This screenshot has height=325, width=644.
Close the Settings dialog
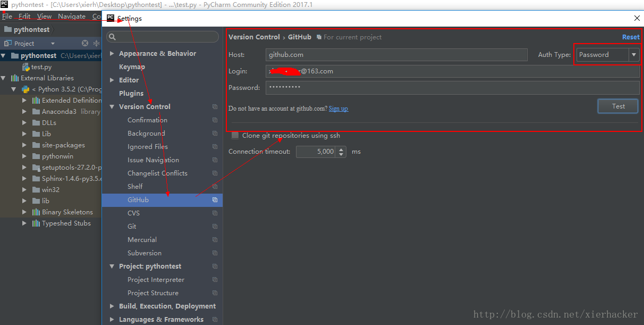click(637, 18)
